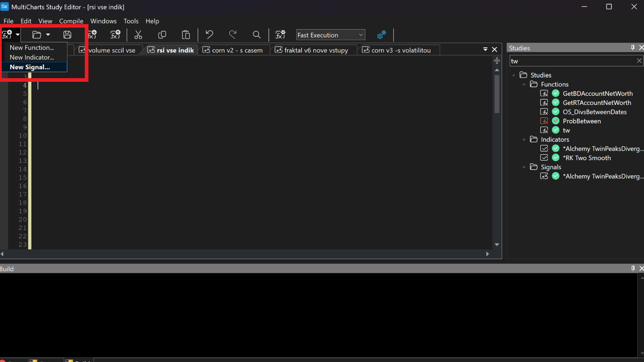Open the File menu
This screenshot has width=644, height=362.
click(x=8, y=21)
